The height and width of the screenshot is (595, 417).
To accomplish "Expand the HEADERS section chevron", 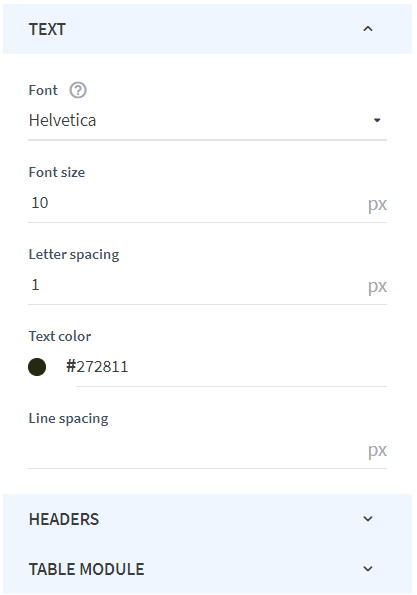I will pos(368,519).
